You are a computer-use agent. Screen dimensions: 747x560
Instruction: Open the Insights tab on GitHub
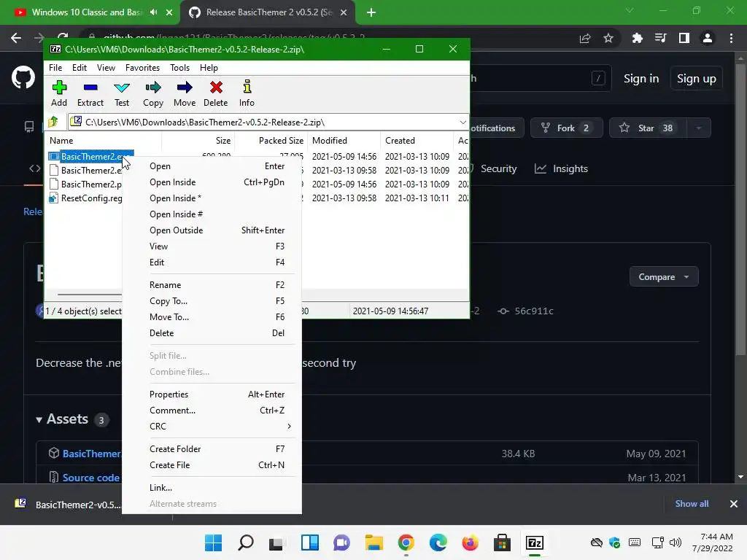(561, 168)
